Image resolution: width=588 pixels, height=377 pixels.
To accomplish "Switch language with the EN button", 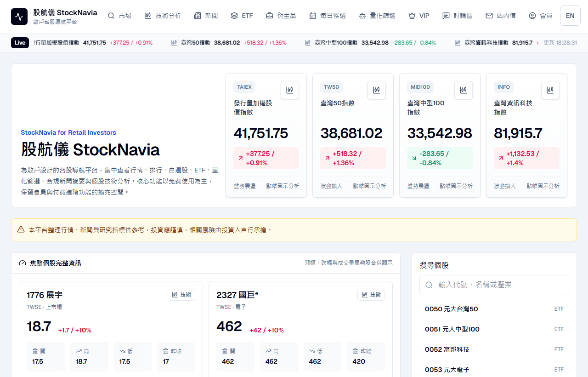I will tap(570, 16).
